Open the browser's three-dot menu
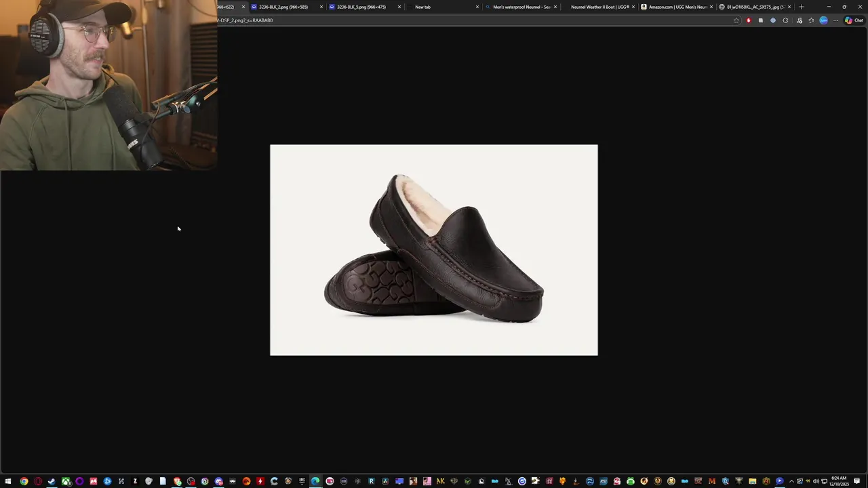Screen dimensions: 868x488 coord(835,20)
